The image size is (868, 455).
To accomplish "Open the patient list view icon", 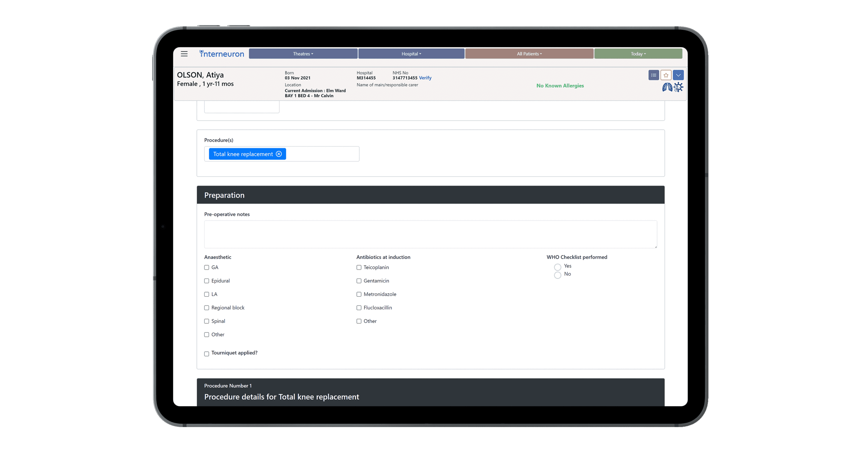I will [653, 75].
